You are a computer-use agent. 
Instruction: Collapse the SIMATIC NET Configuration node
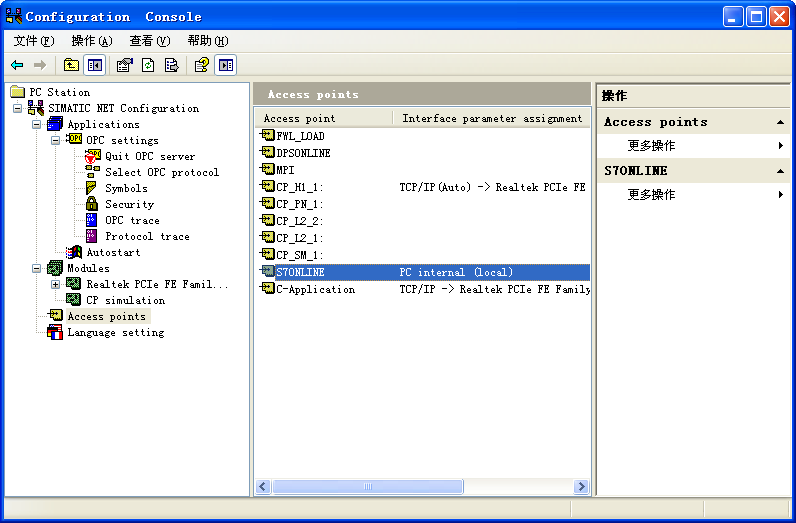click(18, 108)
